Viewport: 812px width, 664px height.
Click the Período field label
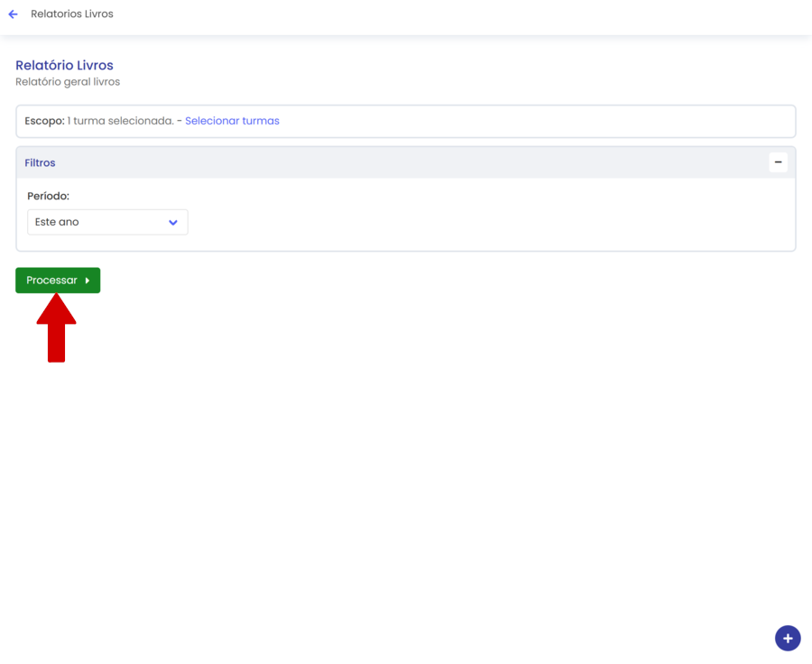pos(48,196)
